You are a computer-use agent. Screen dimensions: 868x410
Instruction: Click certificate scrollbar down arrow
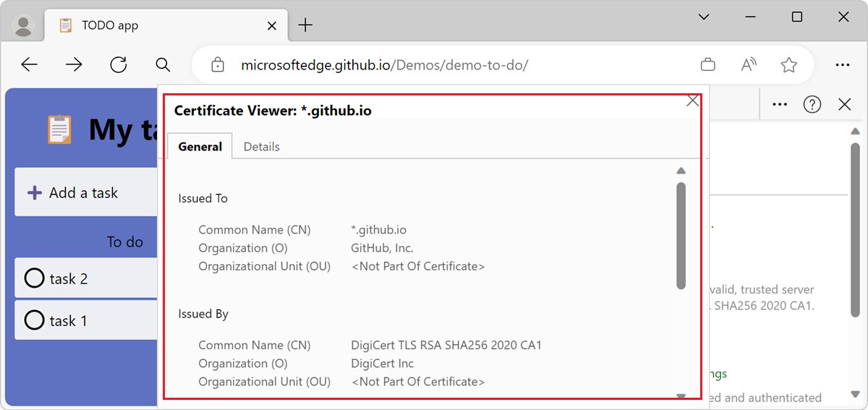coord(681,396)
